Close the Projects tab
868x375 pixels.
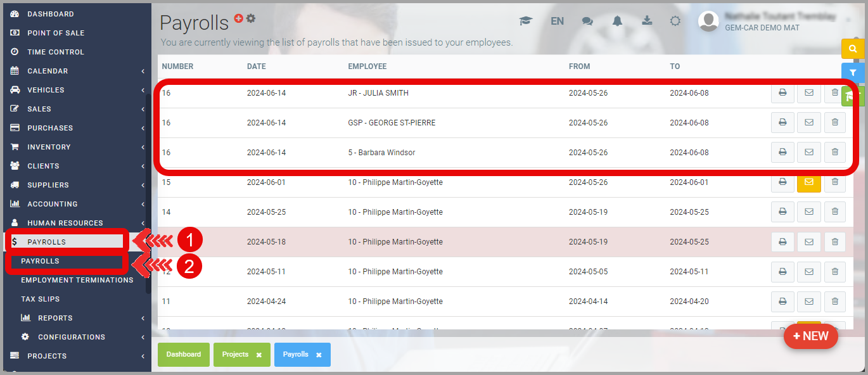[x=258, y=355]
